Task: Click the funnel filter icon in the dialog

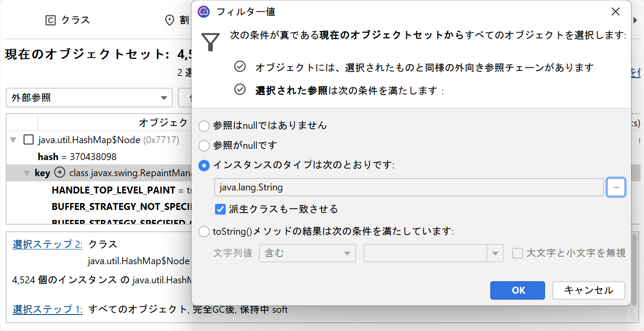Action: coord(210,41)
